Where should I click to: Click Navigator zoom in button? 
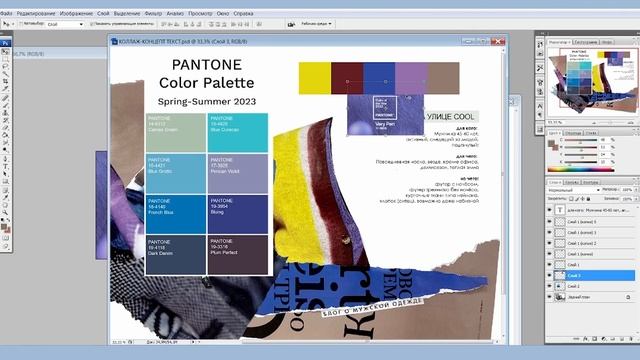[631, 122]
